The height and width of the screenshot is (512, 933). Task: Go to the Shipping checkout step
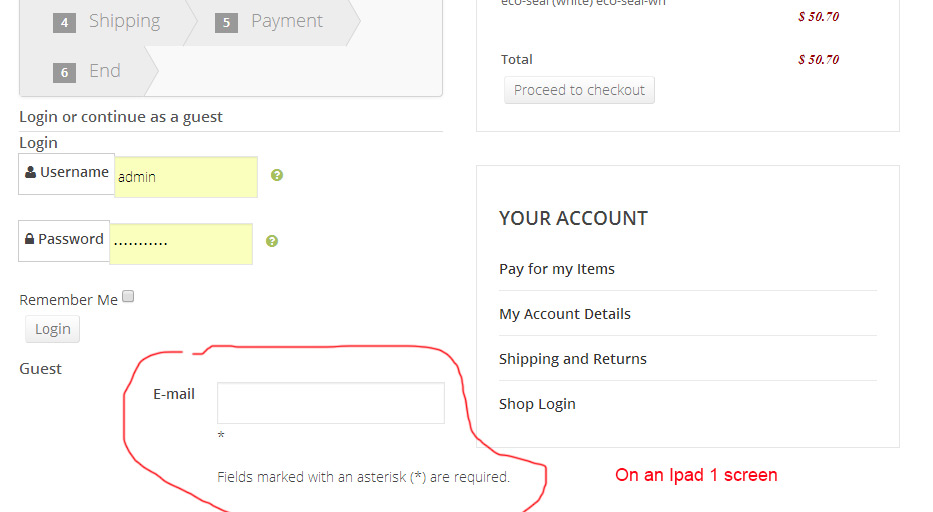pos(110,21)
